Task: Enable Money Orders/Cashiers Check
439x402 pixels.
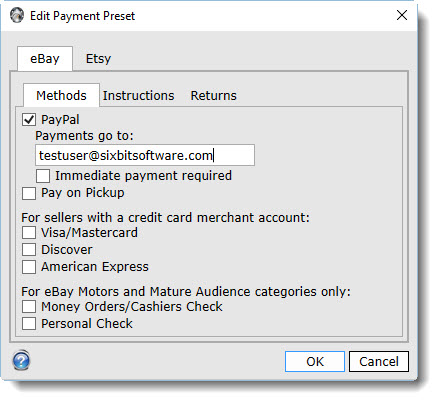Action: (x=29, y=306)
